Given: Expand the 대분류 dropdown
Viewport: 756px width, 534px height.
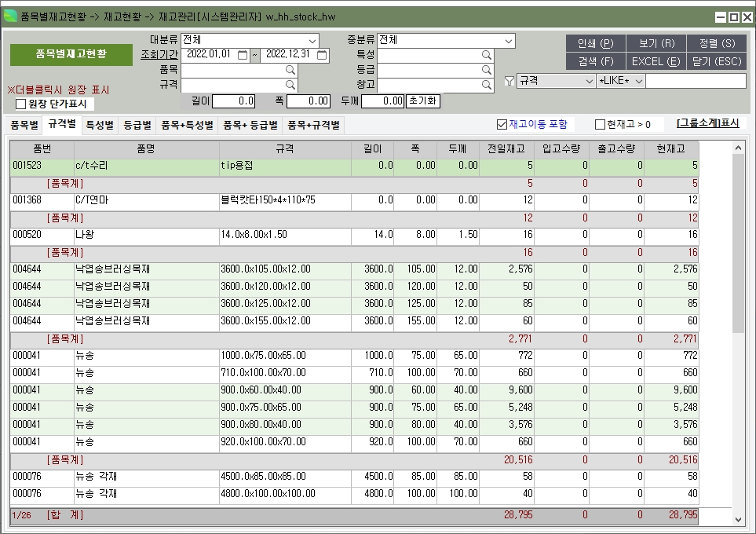Looking at the screenshot, I should click(x=312, y=41).
